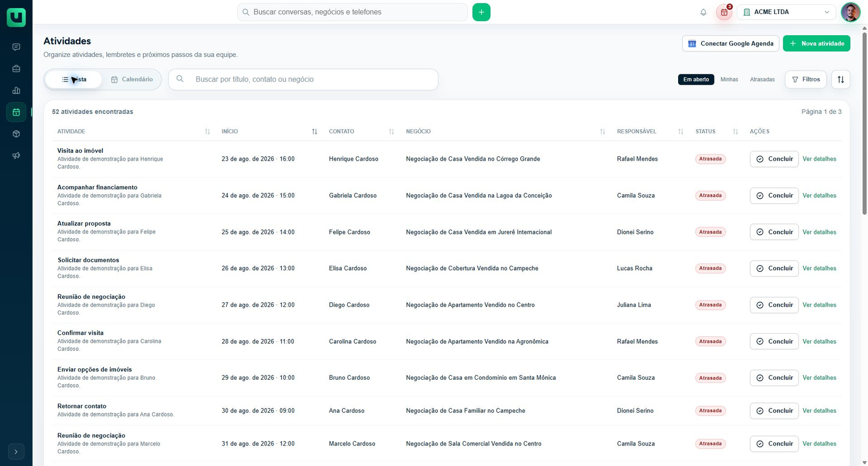868x466 pixels.
Task: Expand the ACME LTDA company dropdown
Action: (787, 12)
